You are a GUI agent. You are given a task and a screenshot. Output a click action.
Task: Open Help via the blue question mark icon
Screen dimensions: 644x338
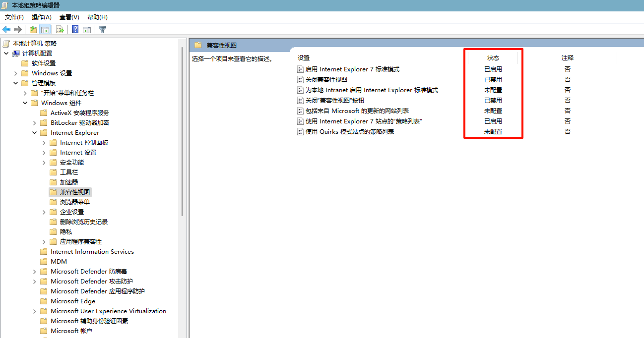click(x=75, y=29)
